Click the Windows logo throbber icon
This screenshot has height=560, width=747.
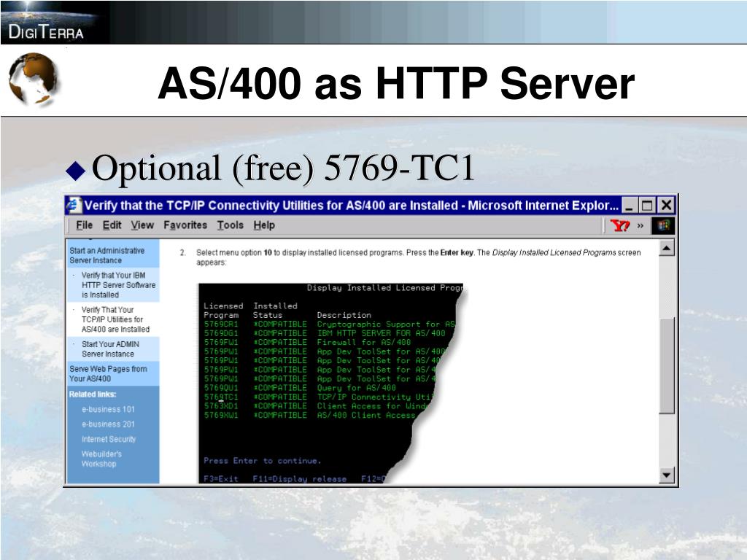click(663, 225)
